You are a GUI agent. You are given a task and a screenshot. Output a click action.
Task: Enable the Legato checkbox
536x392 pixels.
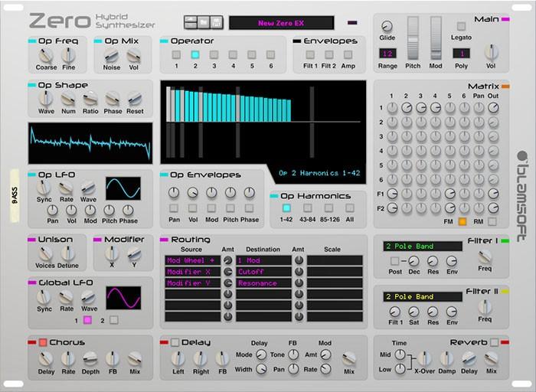(462, 27)
